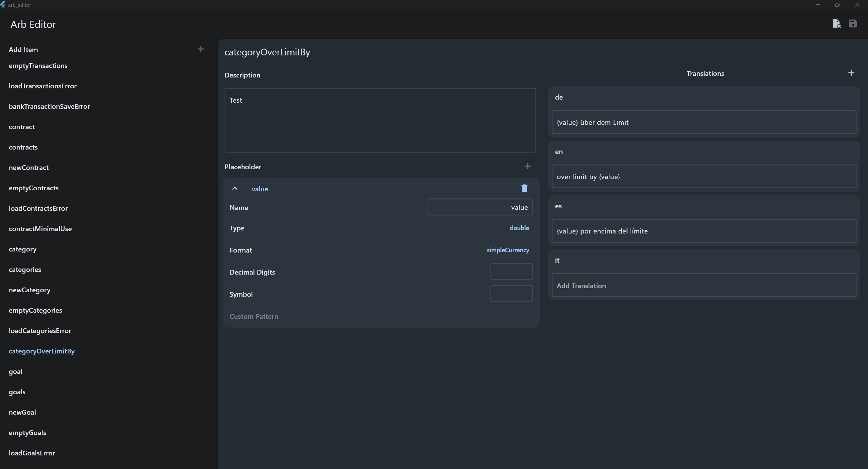This screenshot has width=868, height=469.
Task: Select loadContractsError item
Action: click(38, 208)
